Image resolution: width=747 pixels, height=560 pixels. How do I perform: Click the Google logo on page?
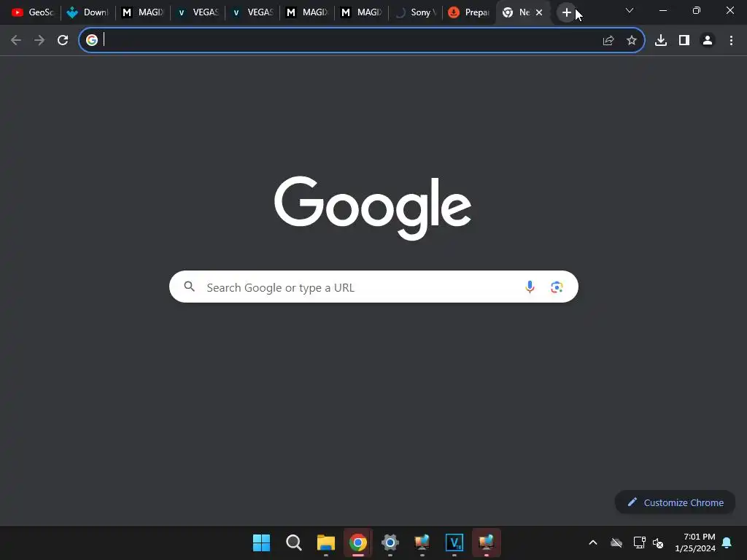coord(373,208)
